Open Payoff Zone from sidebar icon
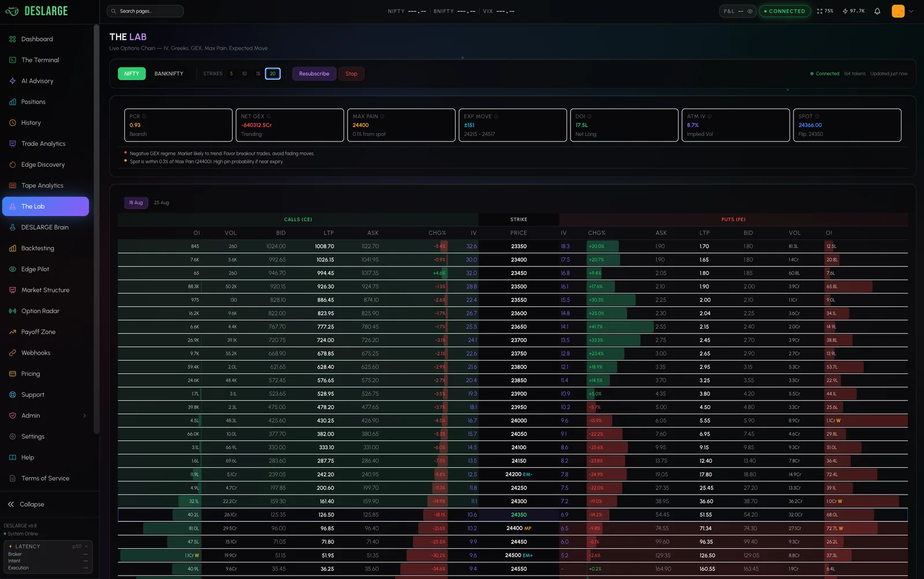Image resolution: width=924 pixels, height=579 pixels. [13, 332]
